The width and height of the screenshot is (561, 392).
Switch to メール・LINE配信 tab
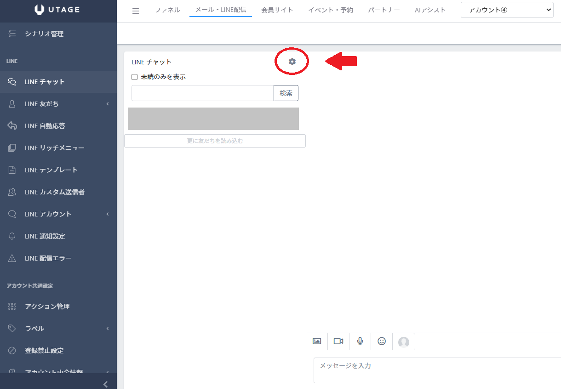(x=221, y=9)
